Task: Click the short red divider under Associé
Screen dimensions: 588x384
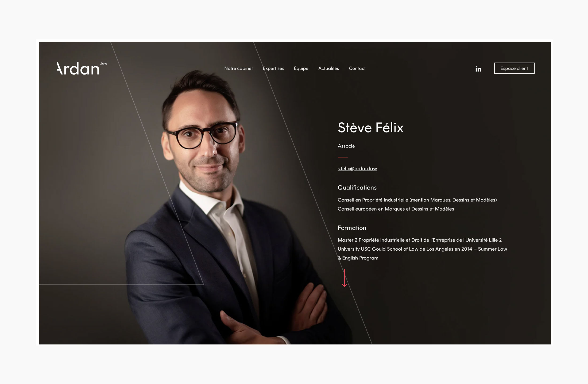Action: 343,157
